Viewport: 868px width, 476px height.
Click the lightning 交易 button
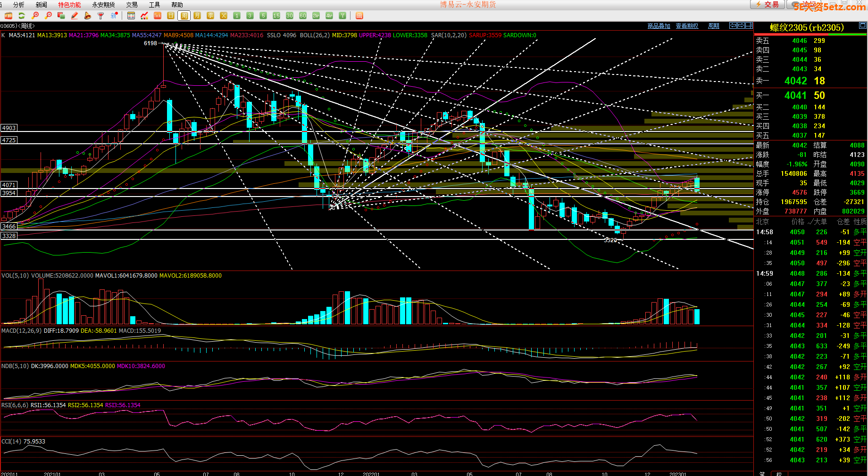pos(768,4)
